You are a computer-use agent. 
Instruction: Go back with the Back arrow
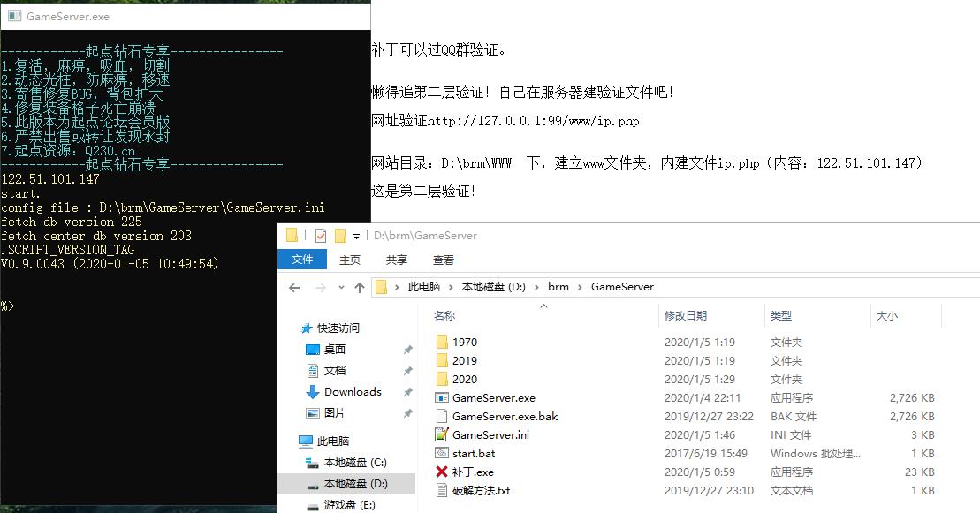294,287
